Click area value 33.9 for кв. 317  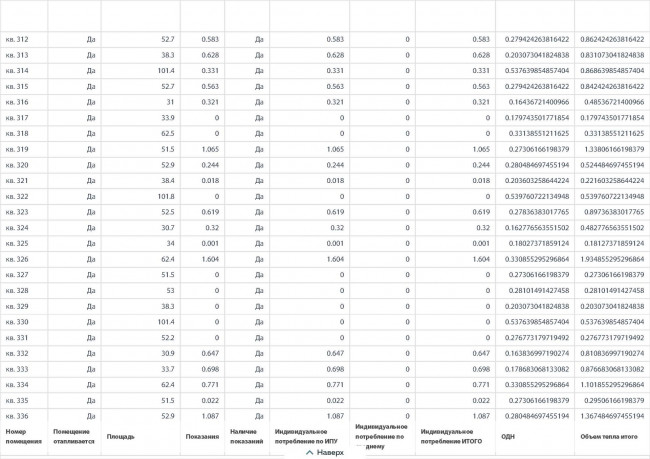[x=168, y=118]
